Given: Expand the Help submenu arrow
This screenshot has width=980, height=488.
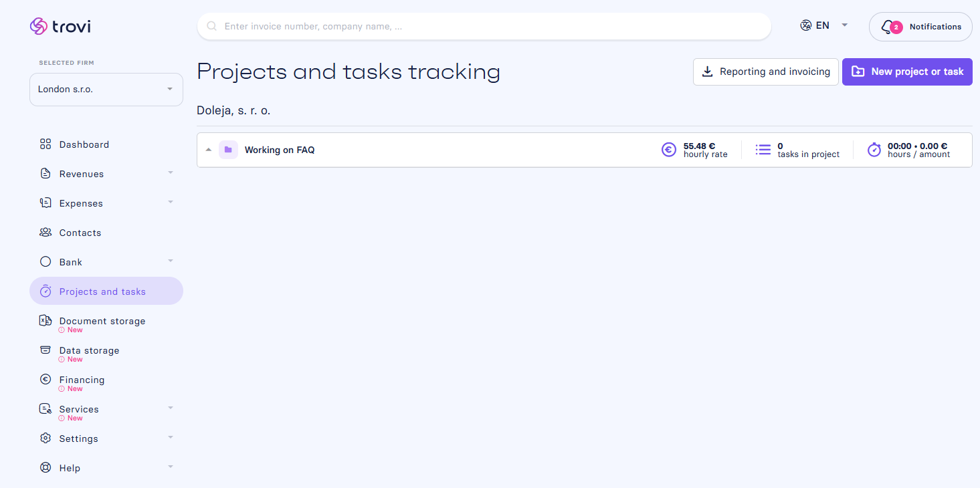Looking at the screenshot, I should pos(171,467).
